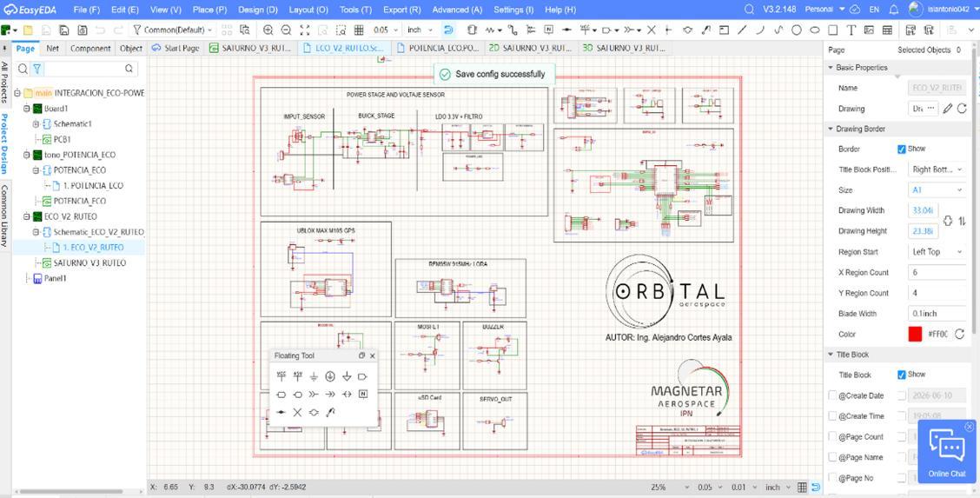Image resolution: width=980 pixels, height=498 pixels.
Task: Check the @Create Date checkbox
Action: tap(832, 395)
